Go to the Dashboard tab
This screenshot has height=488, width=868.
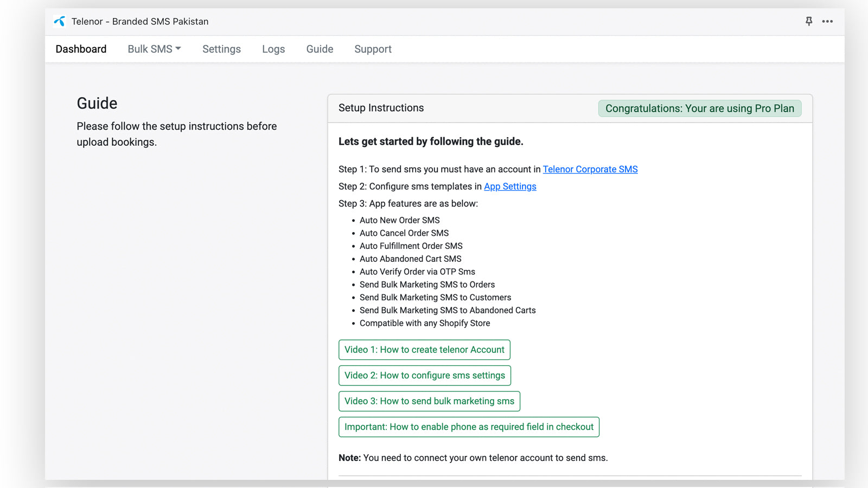tap(81, 49)
